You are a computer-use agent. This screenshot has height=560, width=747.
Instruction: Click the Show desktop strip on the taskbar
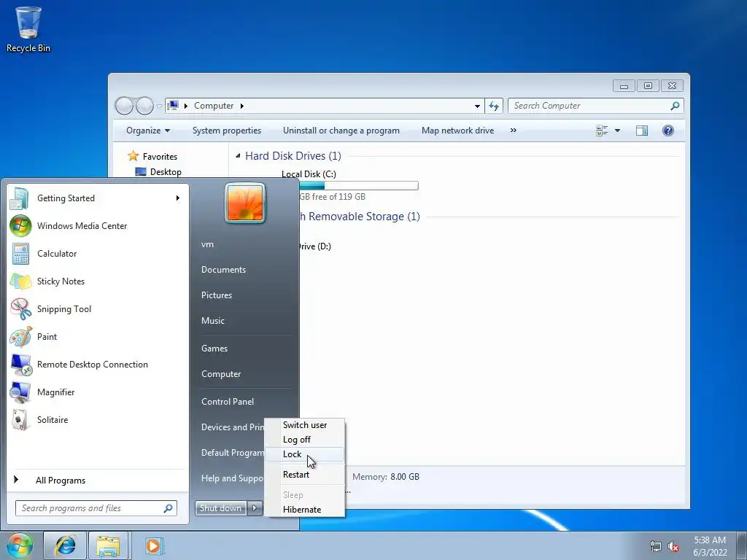pyautogui.click(x=741, y=545)
